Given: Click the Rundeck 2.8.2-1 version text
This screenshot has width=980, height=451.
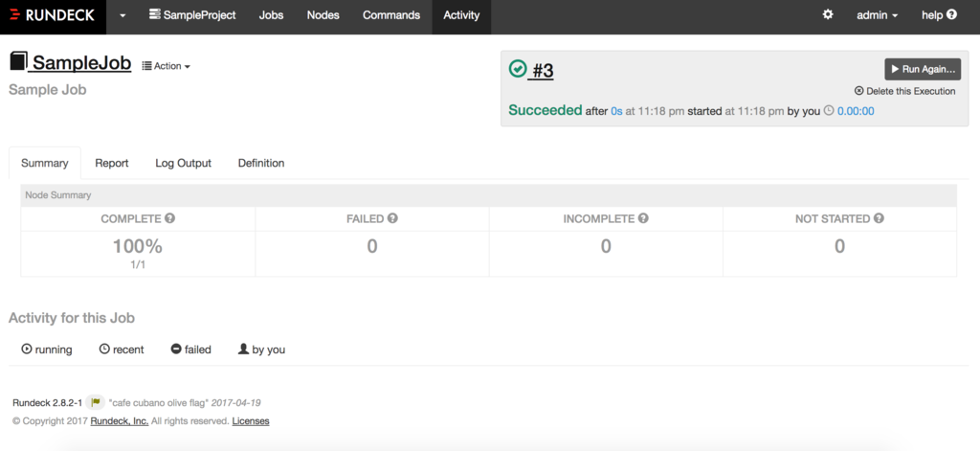Looking at the screenshot, I should click(48, 403).
